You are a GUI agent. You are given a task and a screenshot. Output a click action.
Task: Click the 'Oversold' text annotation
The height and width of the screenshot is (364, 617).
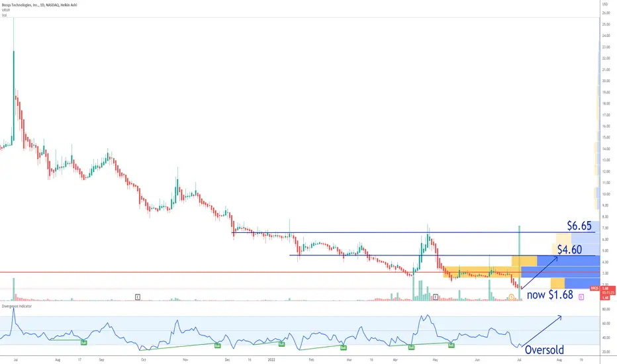coord(544,349)
